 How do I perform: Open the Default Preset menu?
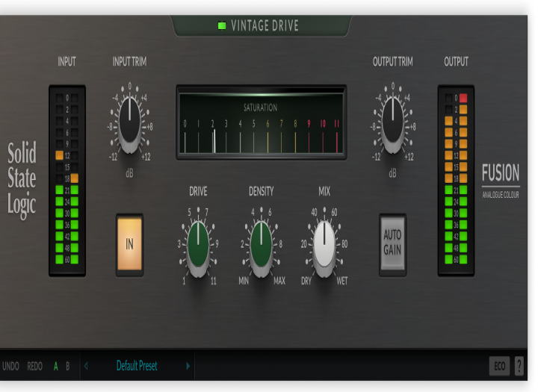pos(137,366)
